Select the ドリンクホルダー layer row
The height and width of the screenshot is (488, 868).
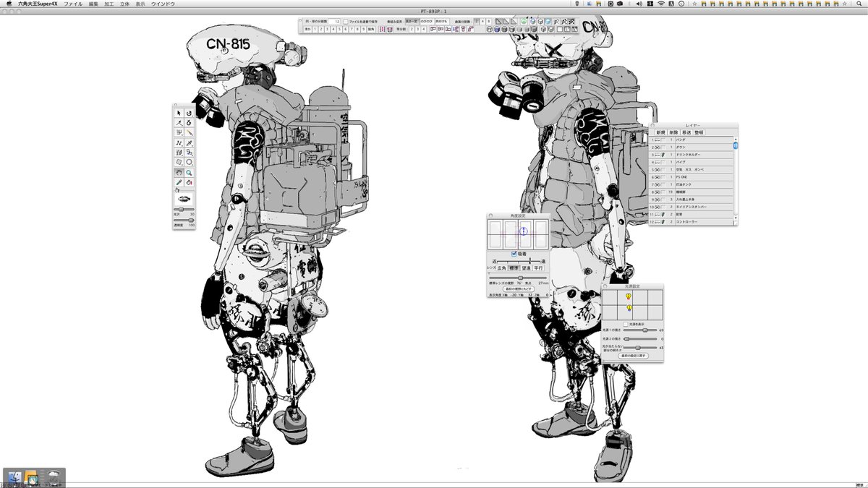coord(691,155)
